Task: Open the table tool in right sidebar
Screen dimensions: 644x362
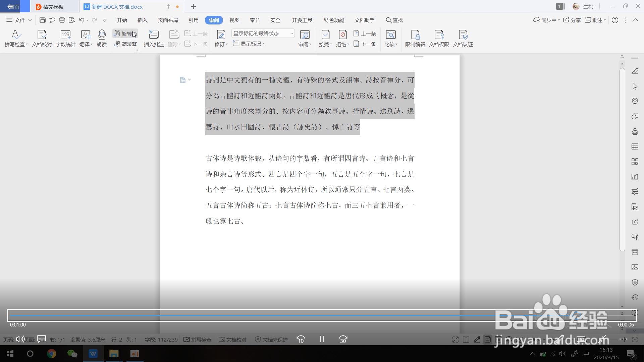Action: pos(635,146)
